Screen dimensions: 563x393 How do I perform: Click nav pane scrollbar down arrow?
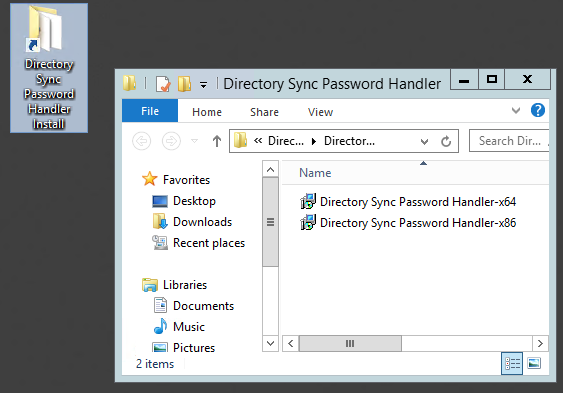pos(270,343)
